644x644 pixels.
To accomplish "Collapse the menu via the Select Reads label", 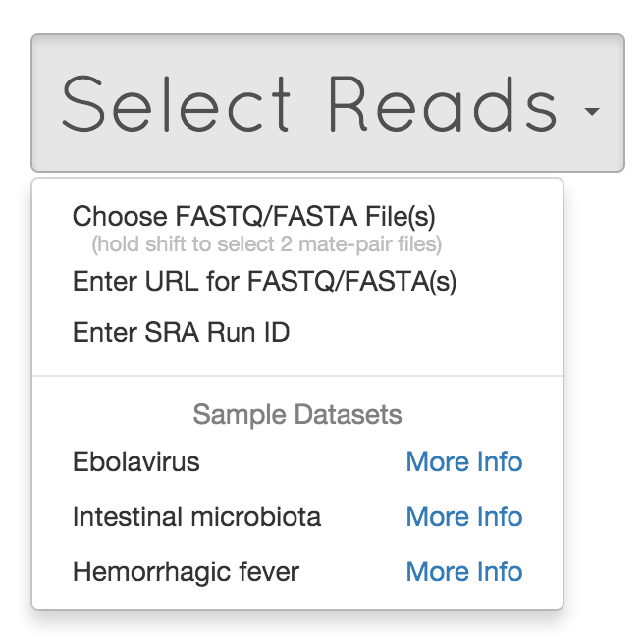I will pos(309,104).
